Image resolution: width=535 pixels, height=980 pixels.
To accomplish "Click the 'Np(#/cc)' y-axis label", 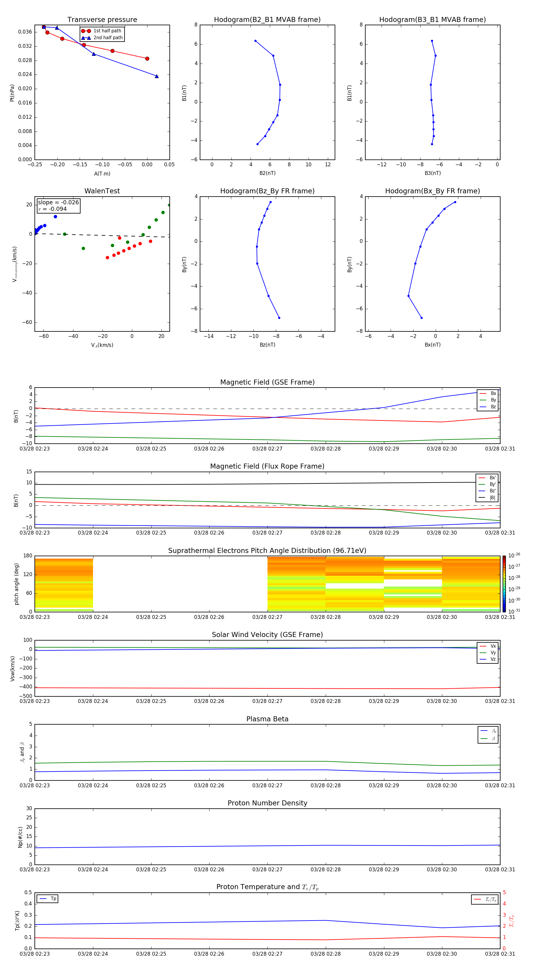I will tap(20, 837).
